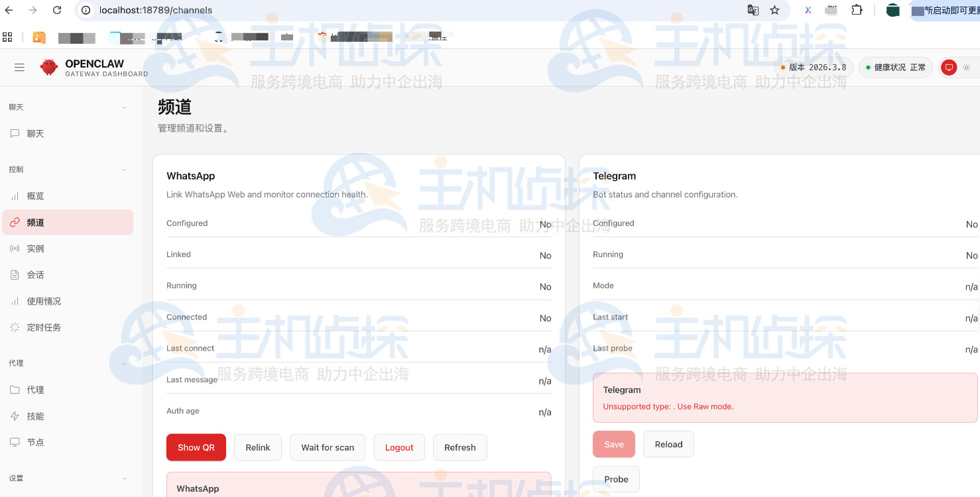Click the 版本 2026.3.8 version chip
The height and width of the screenshot is (497, 980).
(x=814, y=67)
